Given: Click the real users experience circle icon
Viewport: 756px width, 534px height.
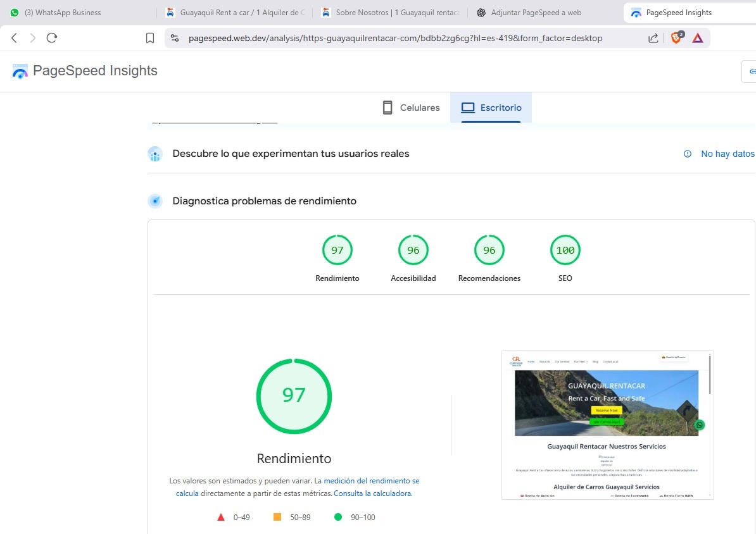Looking at the screenshot, I should point(155,154).
